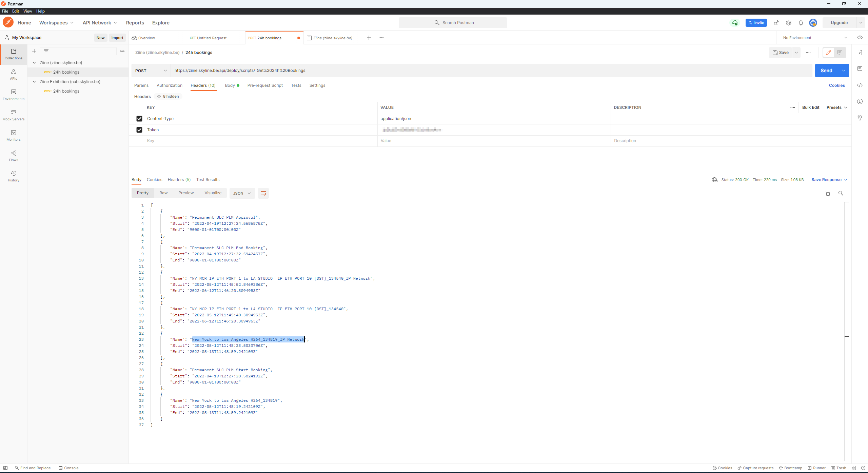Open the Upgrade dropdown arrow
Image resolution: width=868 pixels, height=473 pixels.
861,23
